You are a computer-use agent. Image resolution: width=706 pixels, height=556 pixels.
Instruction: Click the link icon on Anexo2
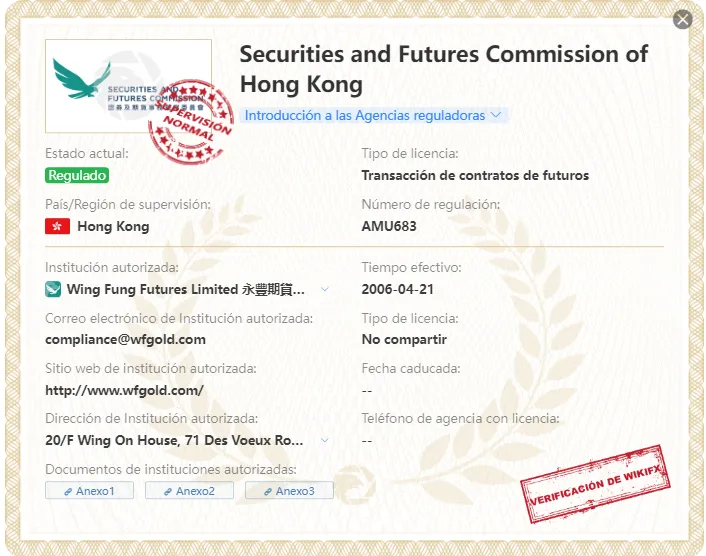click(168, 492)
